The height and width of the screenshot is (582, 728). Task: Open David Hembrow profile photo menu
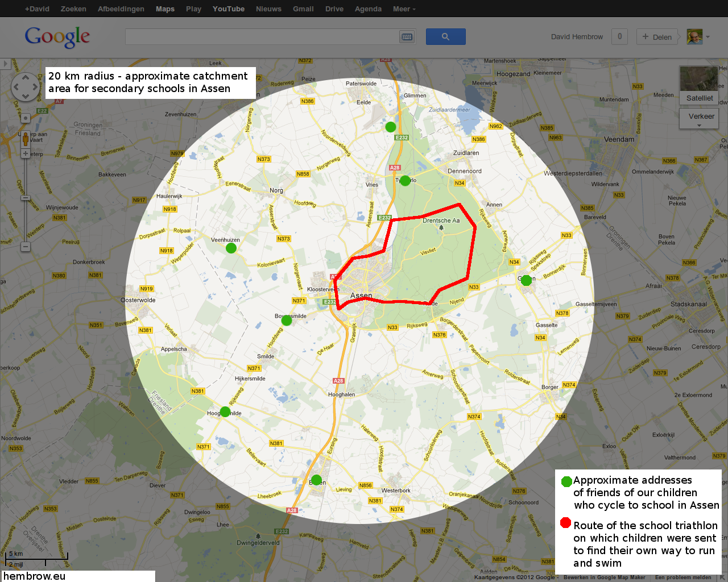694,37
